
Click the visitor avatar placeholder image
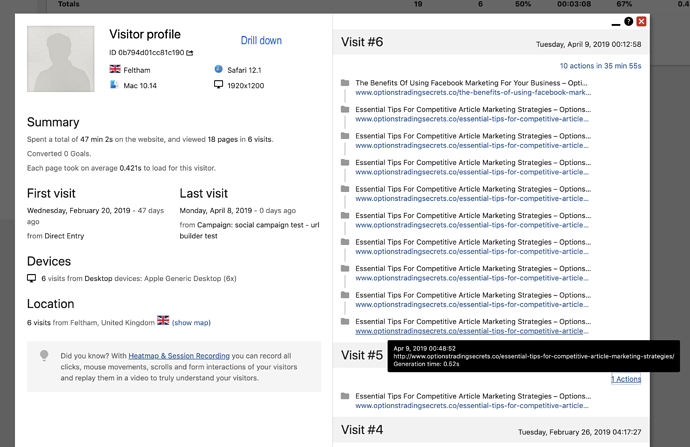tap(61, 59)
